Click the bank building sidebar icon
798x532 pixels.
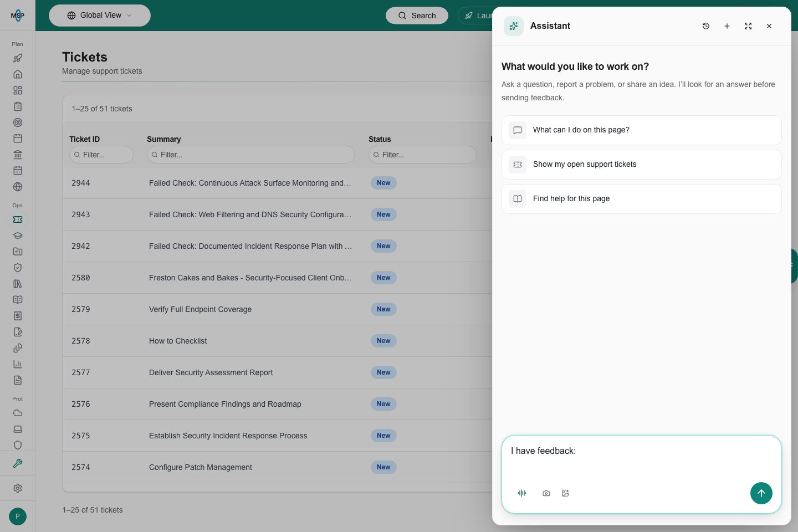(18, 155)
